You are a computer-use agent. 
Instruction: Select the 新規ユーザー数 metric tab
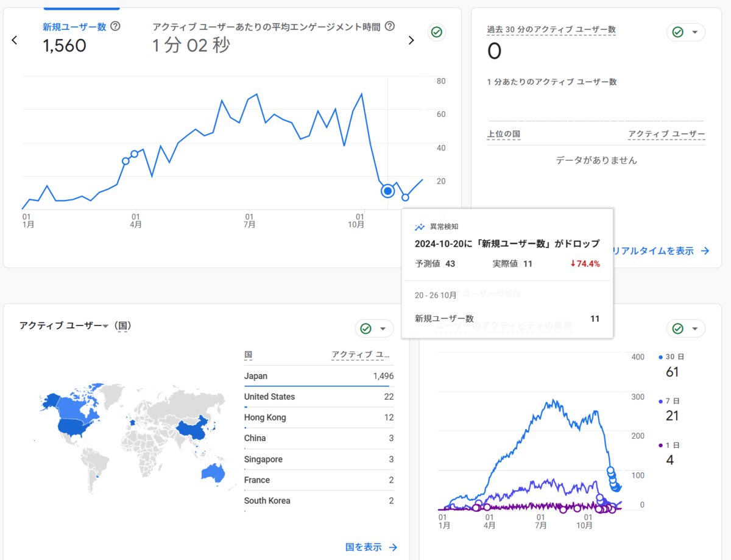82,37
